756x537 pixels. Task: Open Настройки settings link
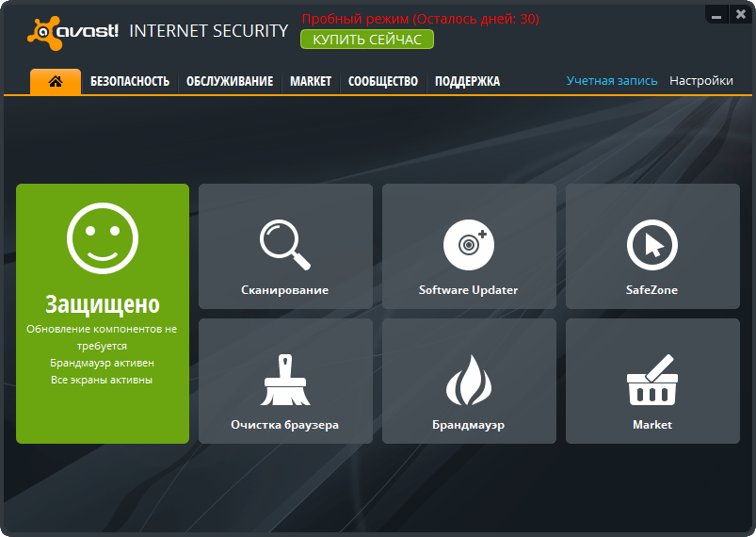700,81
